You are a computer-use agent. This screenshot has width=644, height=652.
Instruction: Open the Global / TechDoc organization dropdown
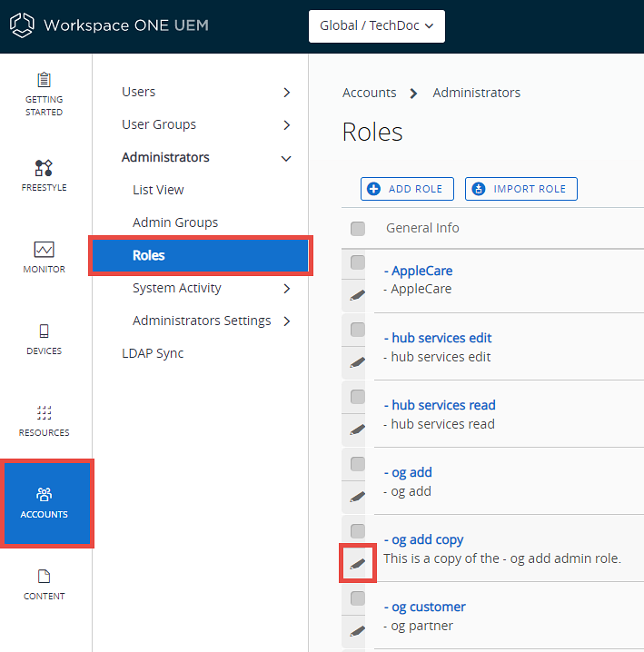pyautogui.click(x=376, y=25)
